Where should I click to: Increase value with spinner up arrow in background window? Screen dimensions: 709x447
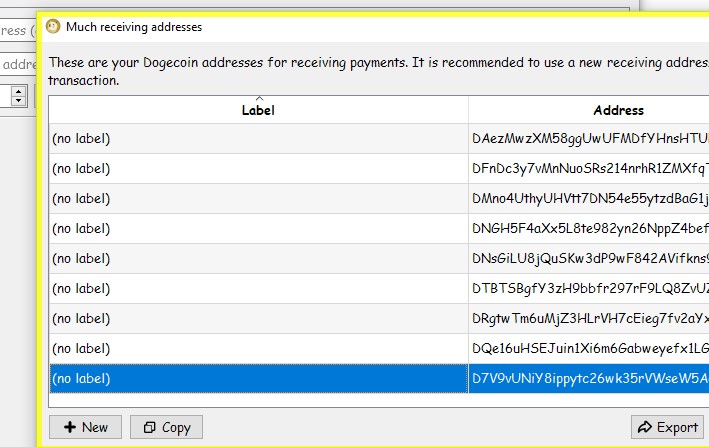(18, 91)
